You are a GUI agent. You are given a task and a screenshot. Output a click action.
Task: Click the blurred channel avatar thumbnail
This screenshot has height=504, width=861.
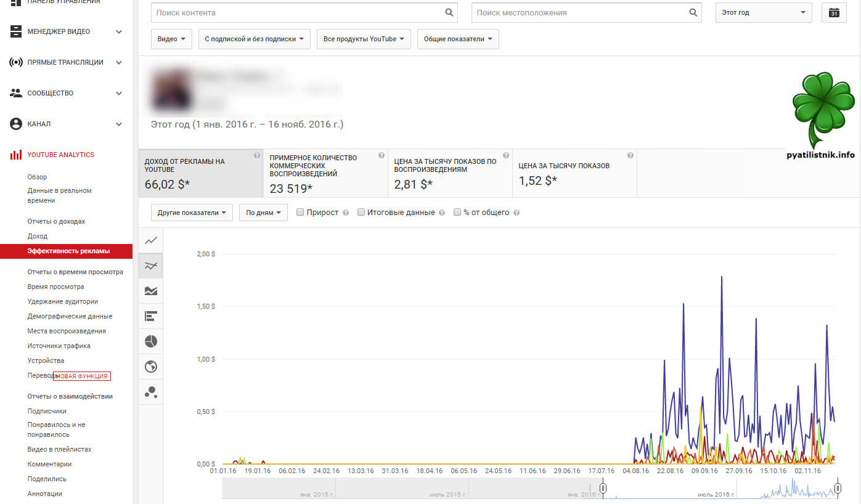pos(171,90)
